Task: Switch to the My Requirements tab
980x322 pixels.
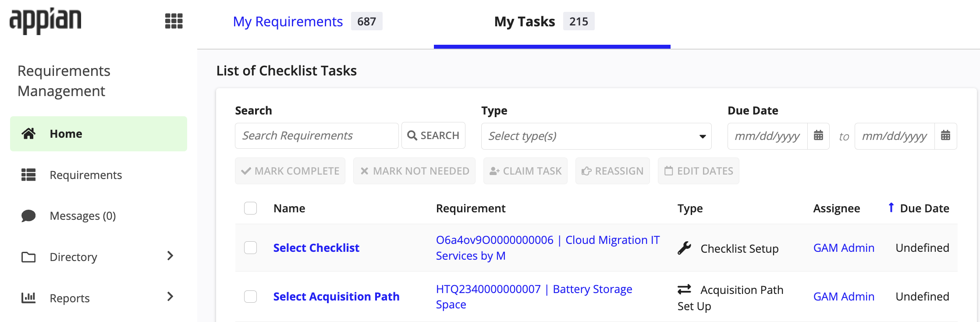Action: coord(308,21)
